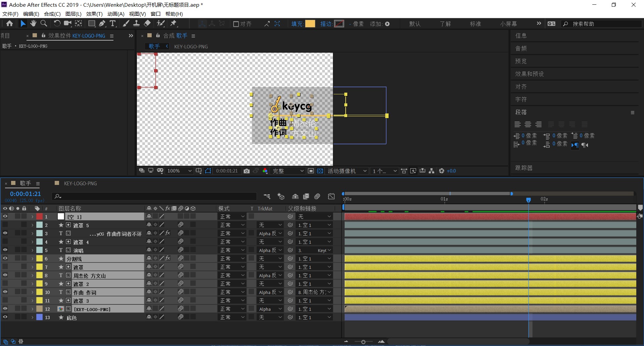Select the Pan Behind anchor point tool
Image resolution: width=644 pixels, height=346 pixels.
tap(79, 23)
